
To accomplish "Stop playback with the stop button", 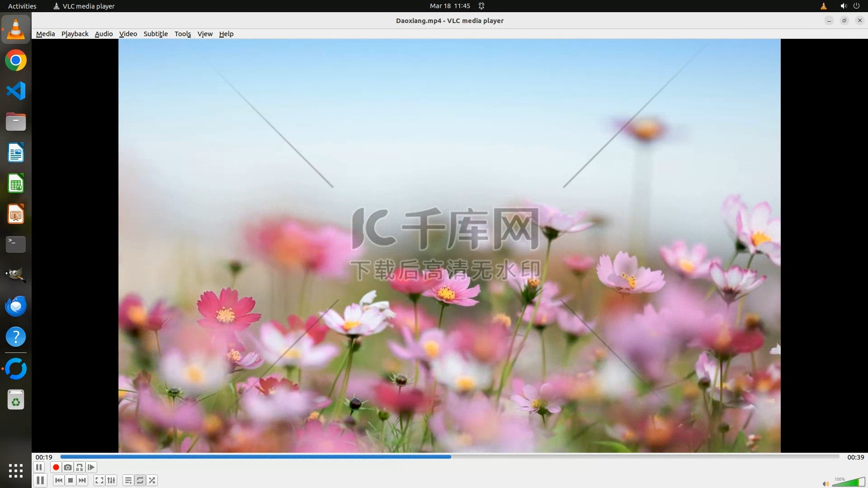I will tap(71, 480).
